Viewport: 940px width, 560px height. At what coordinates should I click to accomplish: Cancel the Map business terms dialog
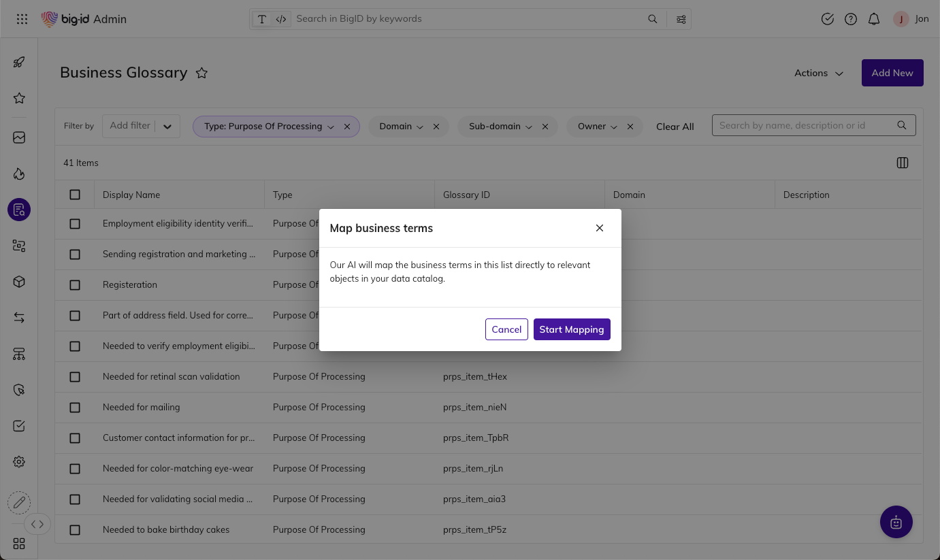click(506, 329)
